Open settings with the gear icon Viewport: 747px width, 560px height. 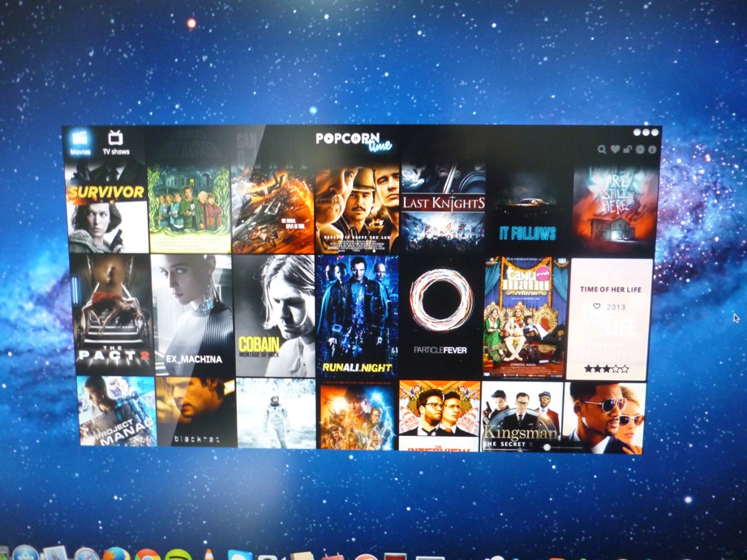[640, 150]
